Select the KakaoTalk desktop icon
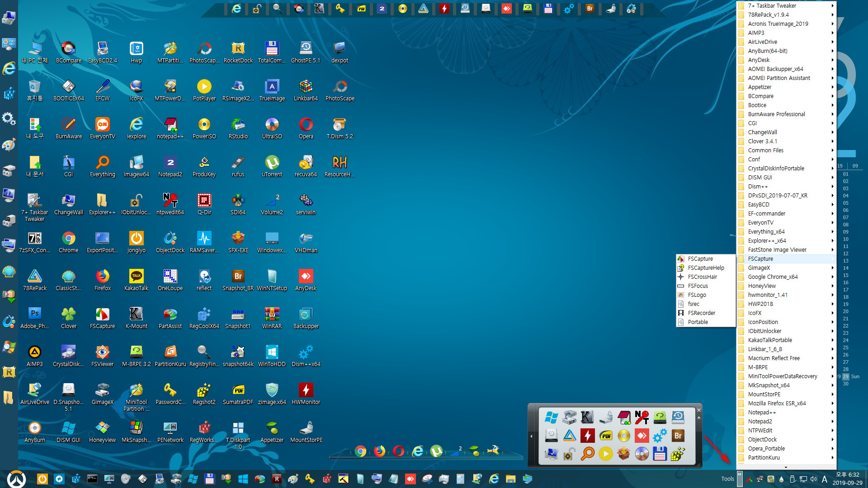This screenshot has height=488, width=868. point(137,280)
